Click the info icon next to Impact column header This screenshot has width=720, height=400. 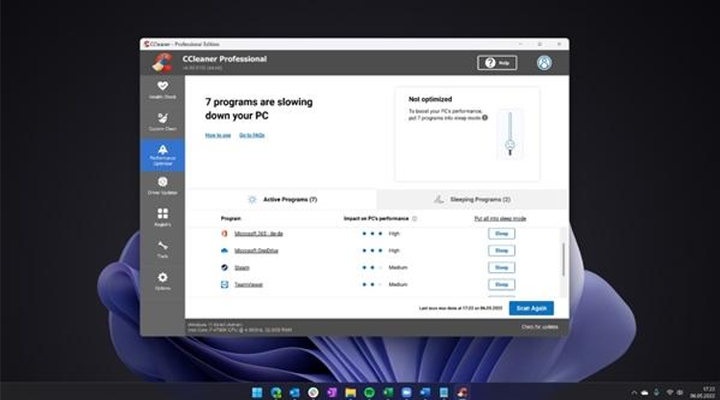click(414, 219)
